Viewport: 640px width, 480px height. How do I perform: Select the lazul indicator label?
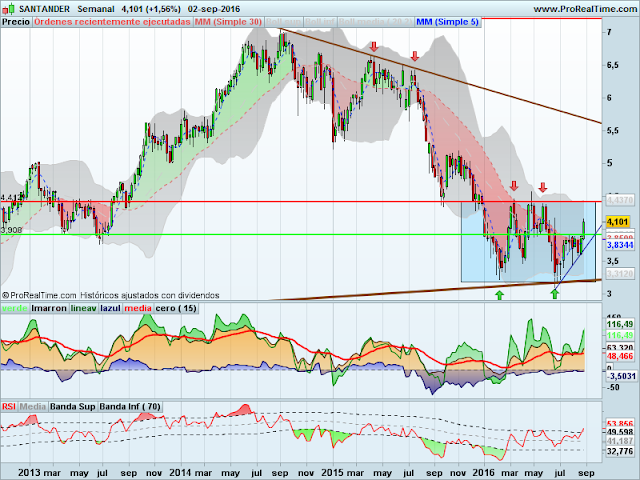(x=111, y=308)
